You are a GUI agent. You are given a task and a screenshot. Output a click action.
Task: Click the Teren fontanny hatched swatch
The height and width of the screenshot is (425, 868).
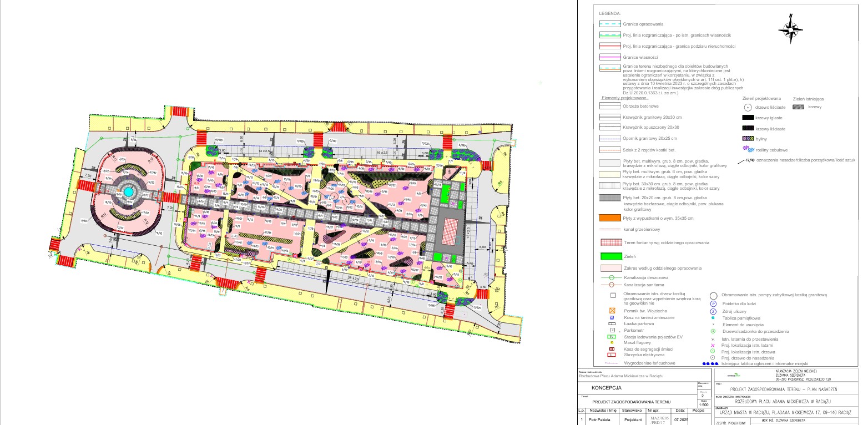click(x=610, y=242)
